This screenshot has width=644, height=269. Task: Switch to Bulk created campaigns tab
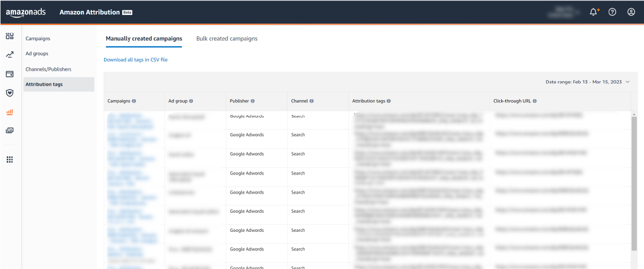pyautogui.click(x=227, y=39)
